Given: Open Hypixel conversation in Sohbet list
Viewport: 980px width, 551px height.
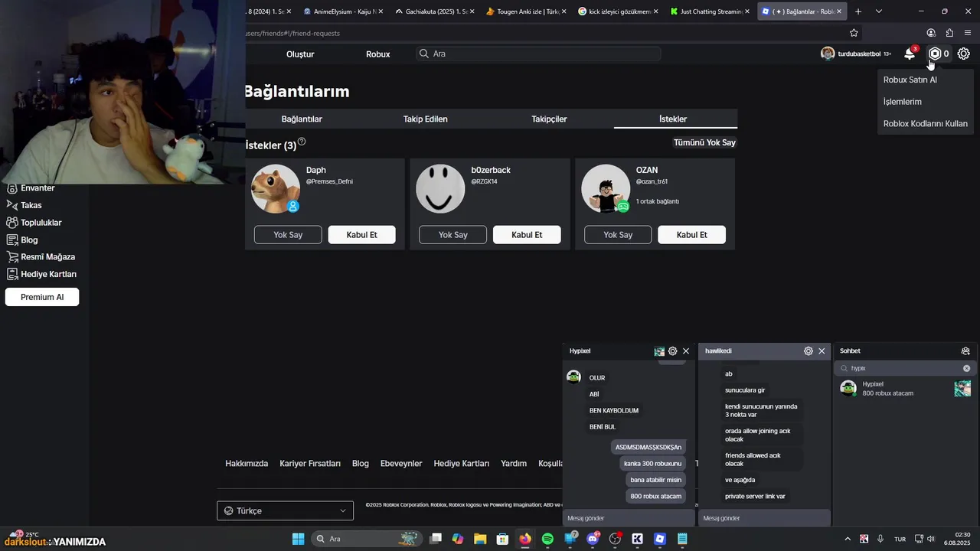Looking at the screenshot, I should pyautogui.click(x=905, y=388).
